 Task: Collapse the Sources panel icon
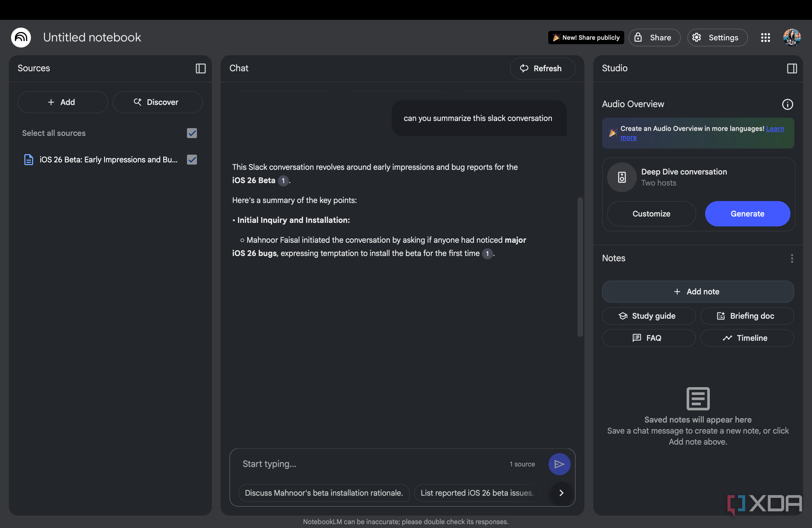[201, 68]
